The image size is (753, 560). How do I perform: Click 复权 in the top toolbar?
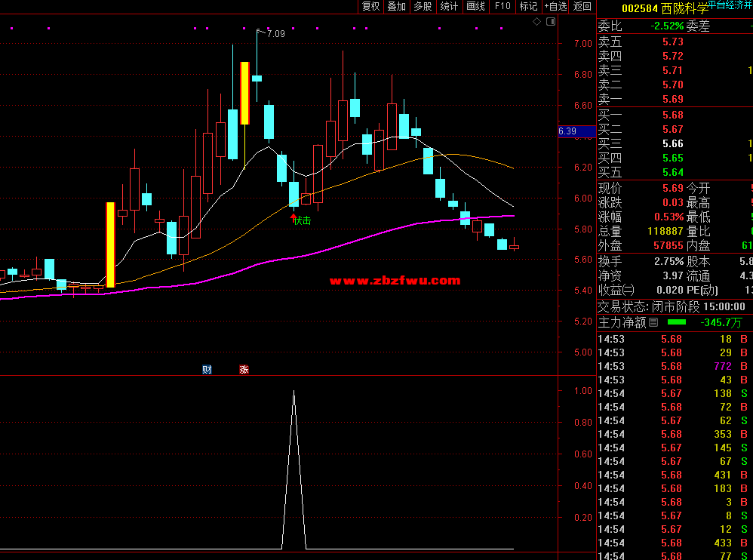(370, 7)
